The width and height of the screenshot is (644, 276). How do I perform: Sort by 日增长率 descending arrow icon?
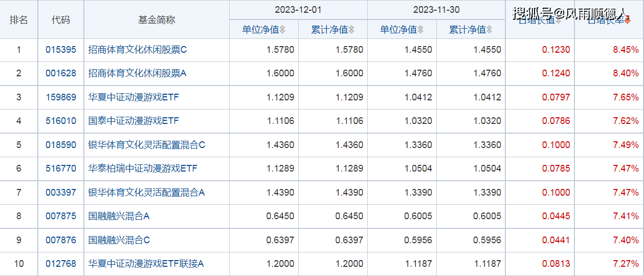tap(628, 20)
